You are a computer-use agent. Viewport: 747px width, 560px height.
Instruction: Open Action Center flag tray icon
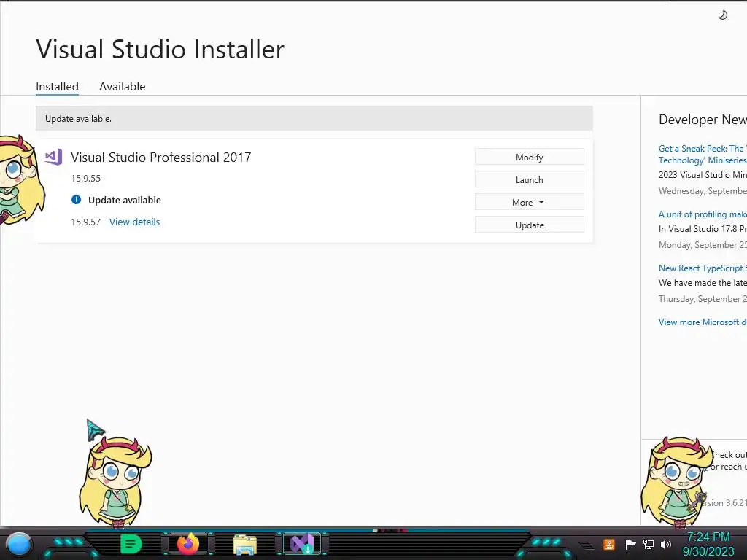click(630, 544)
